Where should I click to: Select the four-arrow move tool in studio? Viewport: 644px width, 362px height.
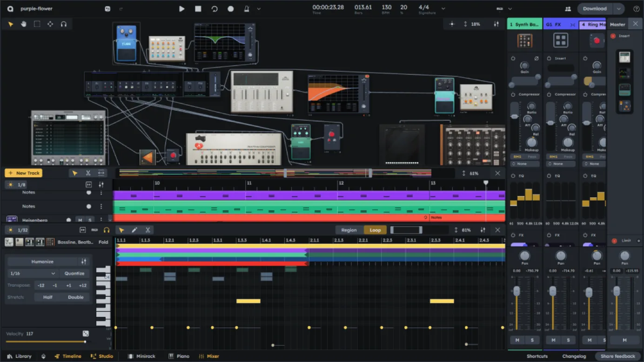[50, 24]
